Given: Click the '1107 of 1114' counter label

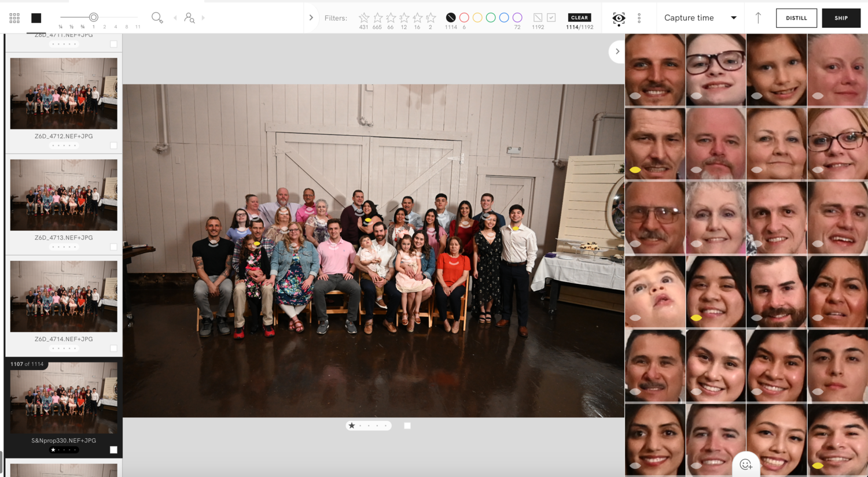Looking at the screenshot, I should [x=27, y=364].
